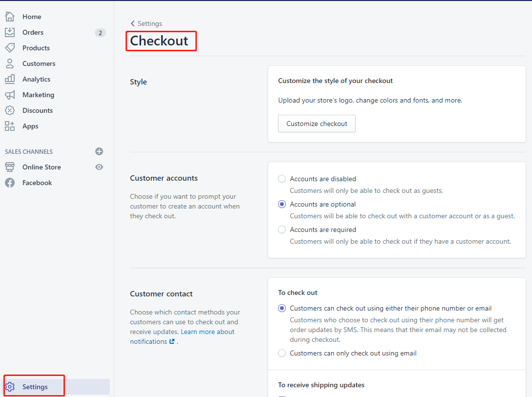Screen dimensions: 532x397
Task: Open Settings in the bottom sidebar
Action: click(35, 387)
